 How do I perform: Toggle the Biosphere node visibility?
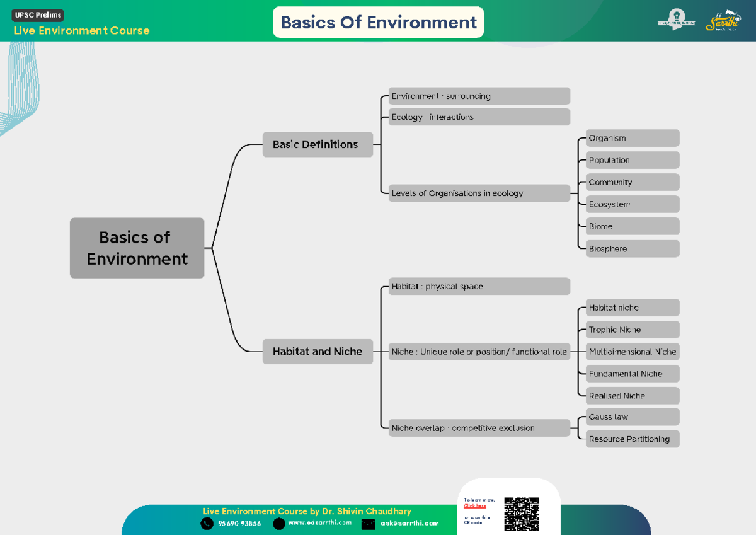[x=632, y=248]
